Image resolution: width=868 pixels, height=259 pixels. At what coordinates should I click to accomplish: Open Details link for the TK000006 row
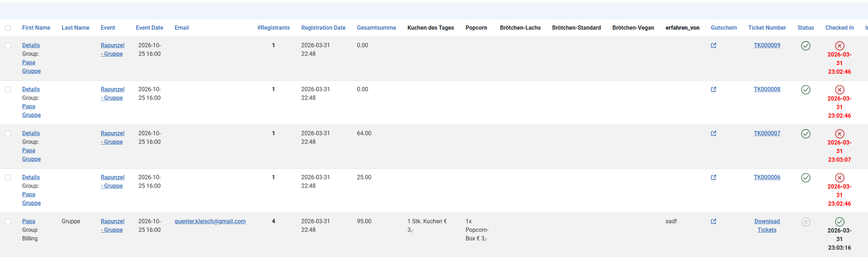point(31,177)
